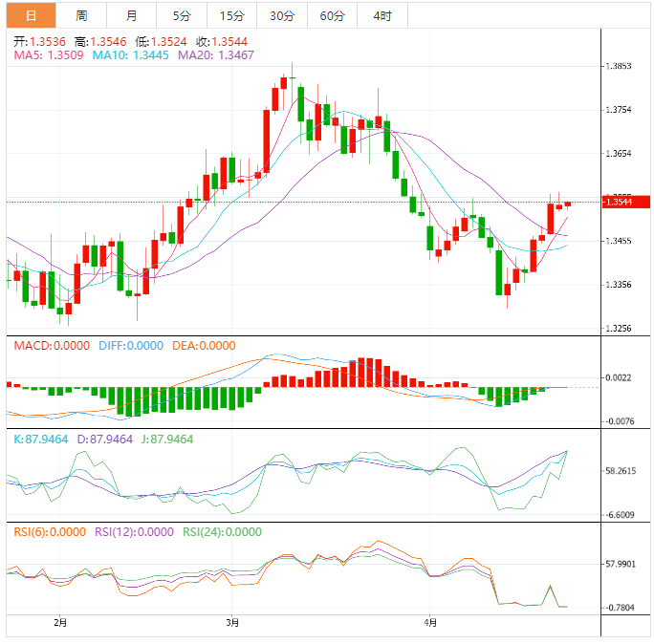Click the MA20 indicator label
Screen dimensions: 654x644
point(221,55)
